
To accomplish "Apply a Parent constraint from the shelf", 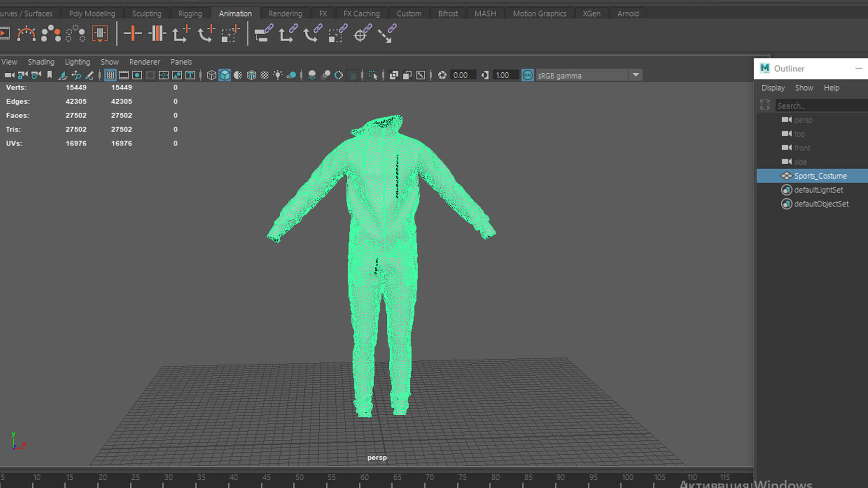I will tap(263, 34).
